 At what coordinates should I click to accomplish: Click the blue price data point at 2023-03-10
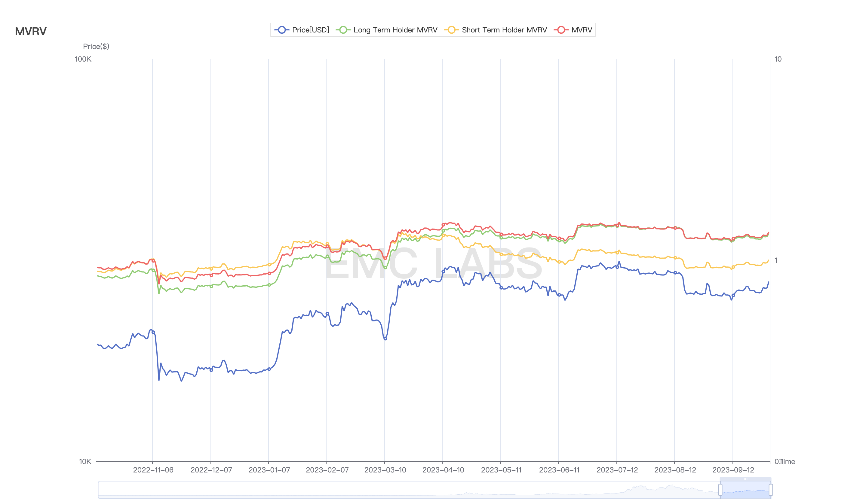[x=385, y=339]
